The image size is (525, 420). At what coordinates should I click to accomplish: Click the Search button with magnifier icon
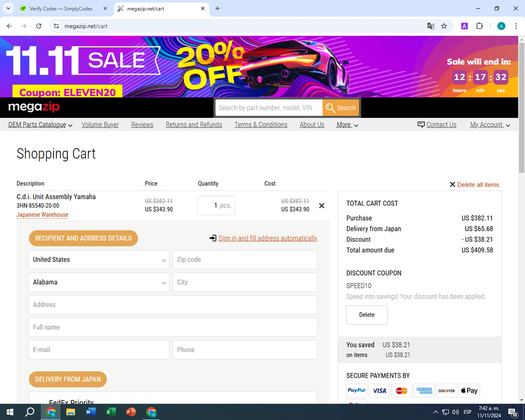(341, 108)
